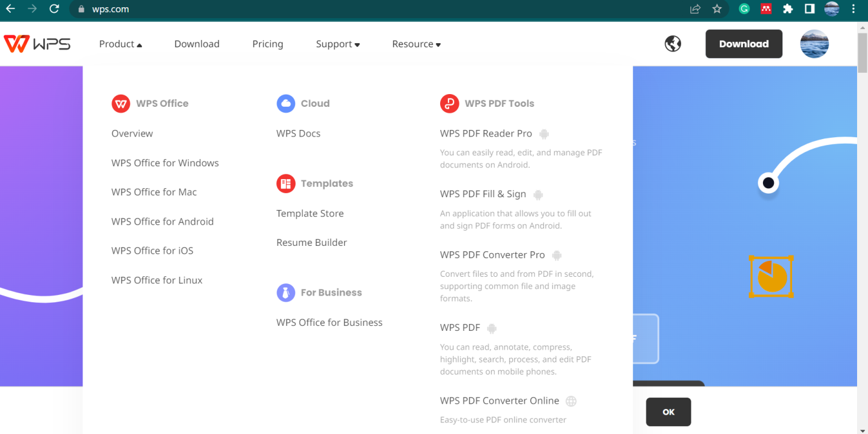Screen dimensions: 868x434
Task: Click the black dot marker on the curve
Action: [768, 183]
